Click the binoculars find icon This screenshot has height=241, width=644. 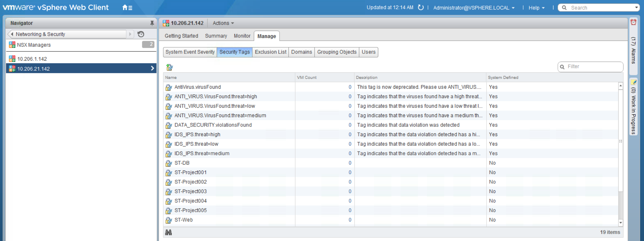point(168,232)
